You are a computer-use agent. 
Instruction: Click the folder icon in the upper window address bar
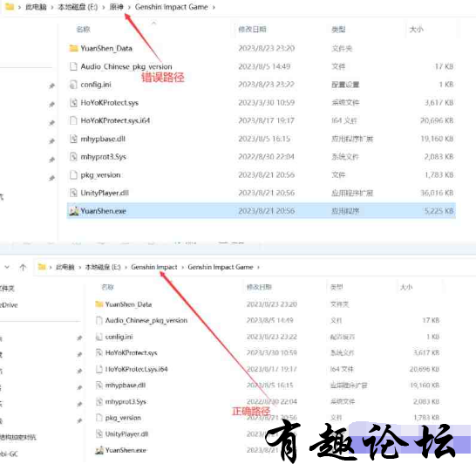click(x=10, y=6)
